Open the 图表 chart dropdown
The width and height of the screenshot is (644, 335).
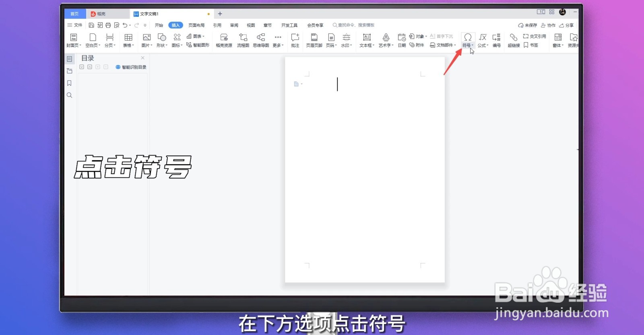(x=196, y=36)
